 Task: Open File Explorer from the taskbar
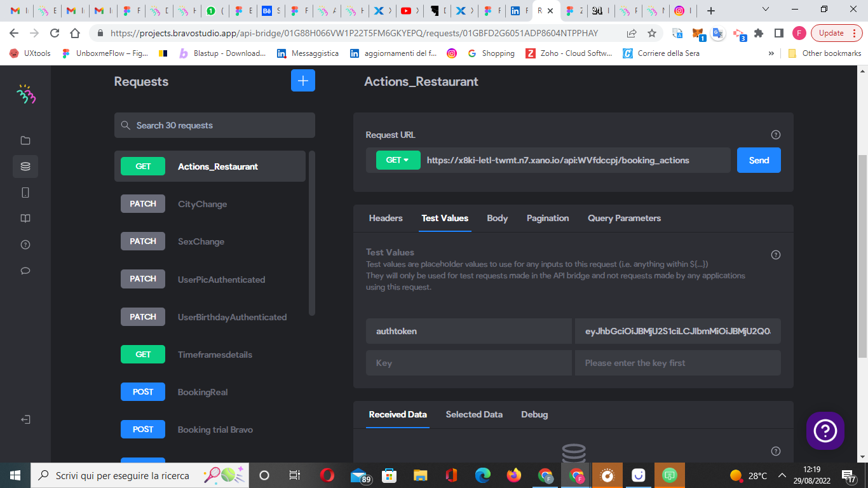click(421, 475)
